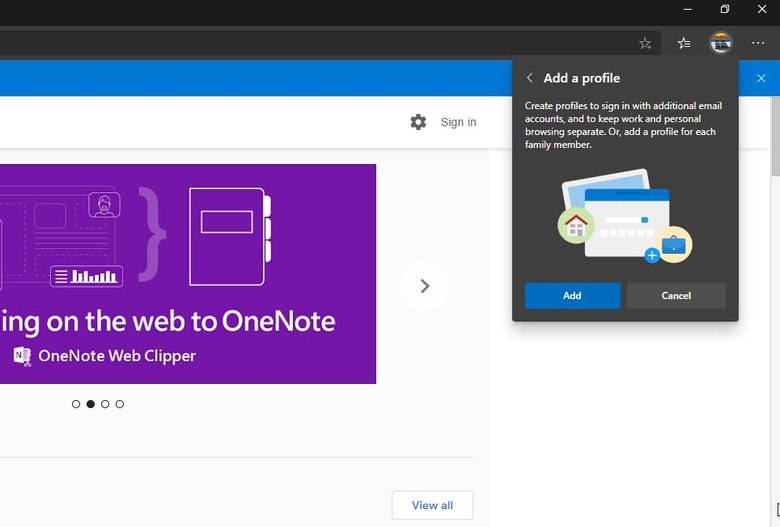Open the Favorites list icon
The height and width of the screenshot is (527, 780).
point(684,43)
